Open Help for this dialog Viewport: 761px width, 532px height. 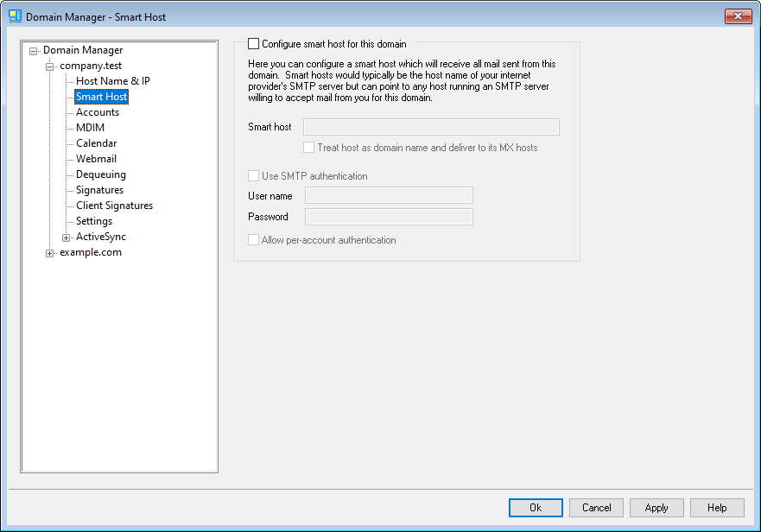[x=717, y=508]
